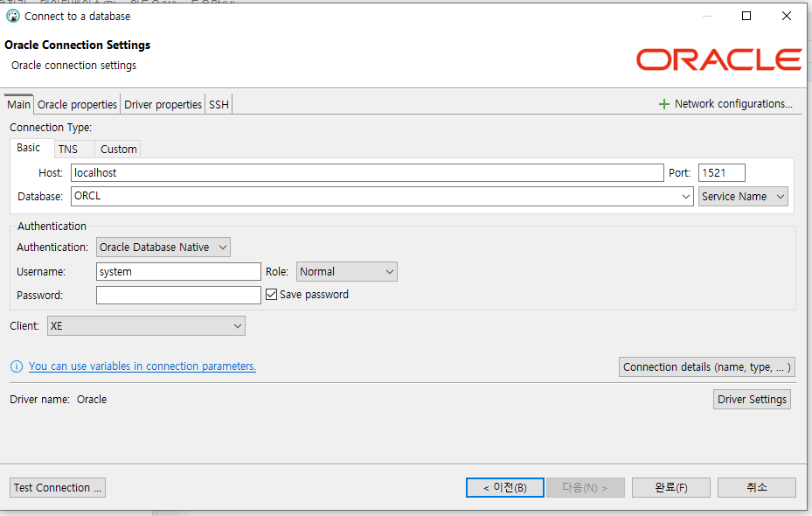This screenshot has height=516, width=812.
Task: Click the Oracle logo in the header
Action: 718,59
